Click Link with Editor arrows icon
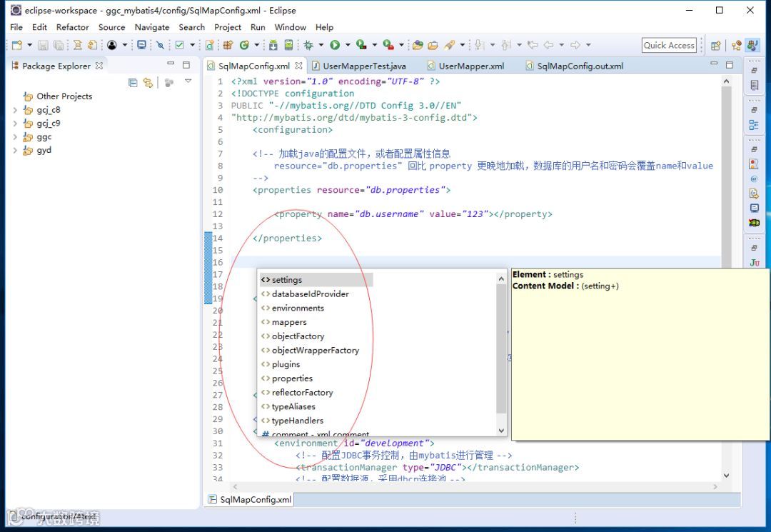This screenshot has height=532, width=771. (148, 83)
